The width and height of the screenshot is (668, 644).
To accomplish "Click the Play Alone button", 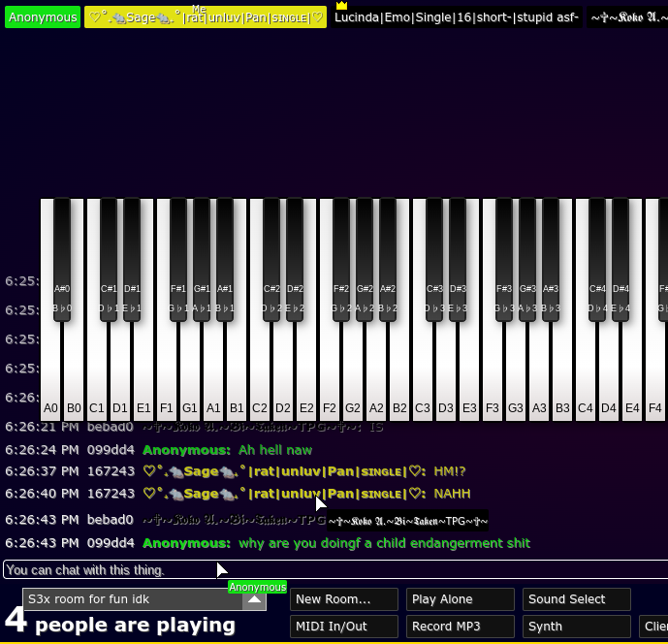I will [461, 599].
